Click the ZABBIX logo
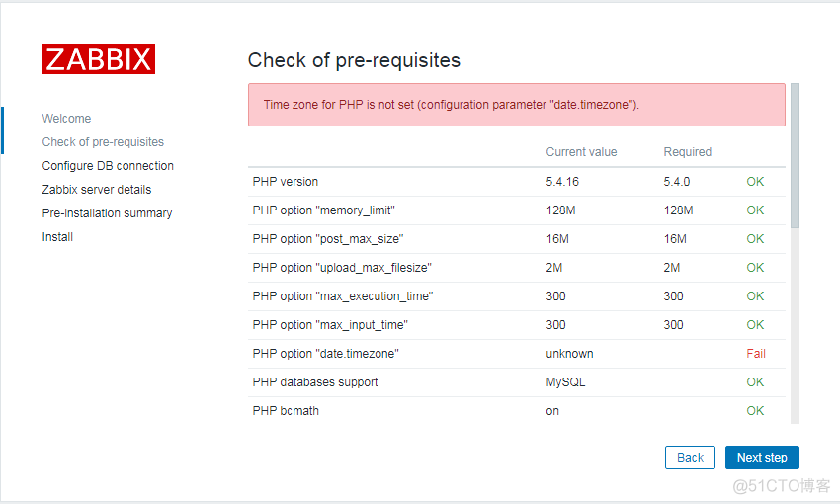Image resolution: width=840 pixels, height=504 pixels. point(99,59)
